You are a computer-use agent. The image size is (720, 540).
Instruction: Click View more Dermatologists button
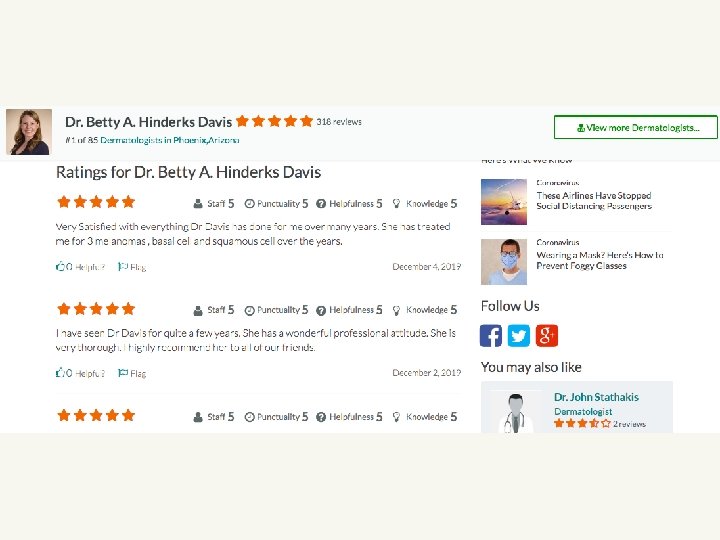(x=636, y=127)
